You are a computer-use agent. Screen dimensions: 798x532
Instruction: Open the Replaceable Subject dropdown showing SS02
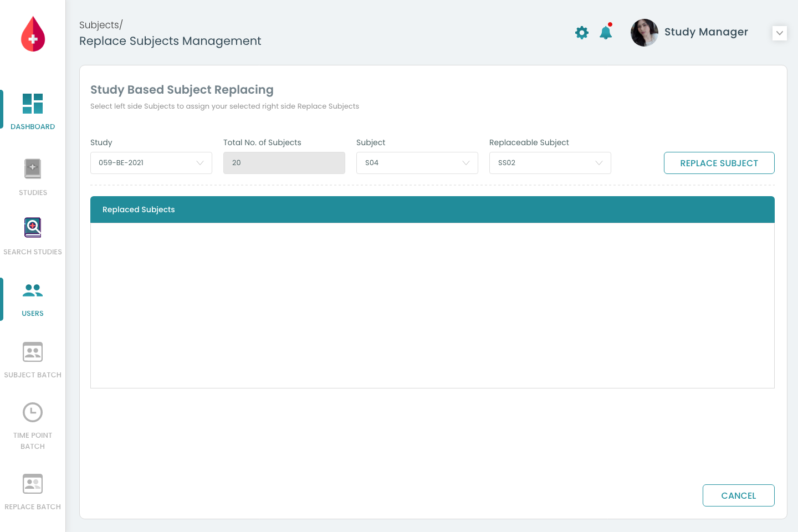tap(550, 163)
